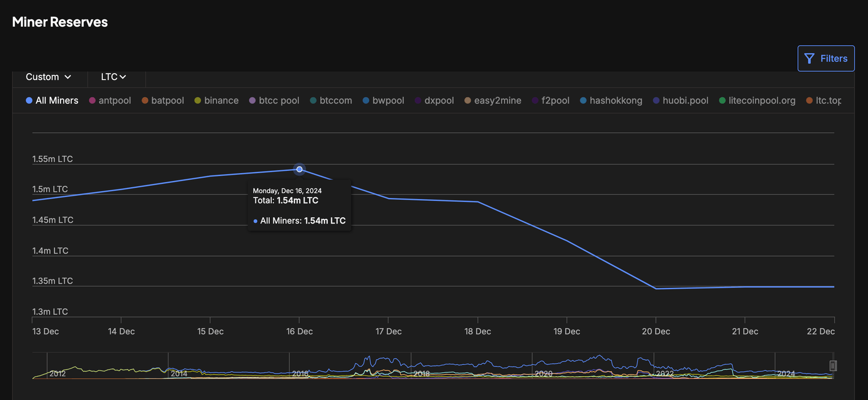868x400 pixels.
Task: Click the range navigator's right handle
Action: (x=832, y=366)
